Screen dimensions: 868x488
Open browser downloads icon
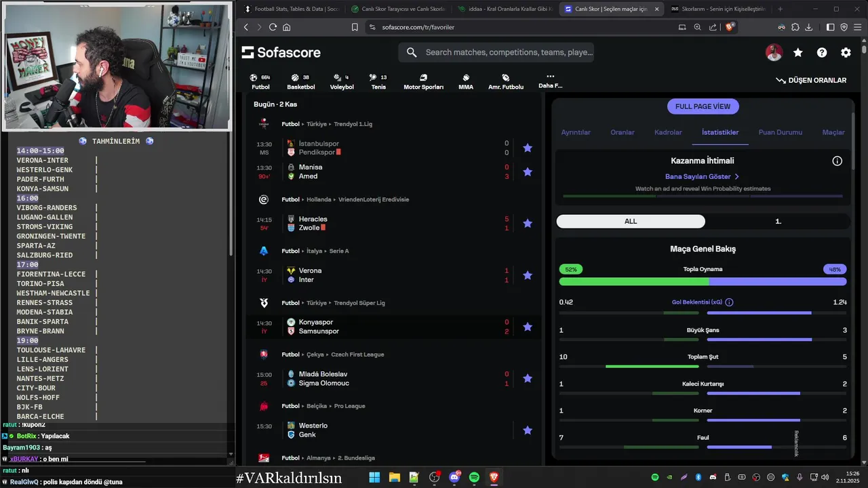coord(809,27)
